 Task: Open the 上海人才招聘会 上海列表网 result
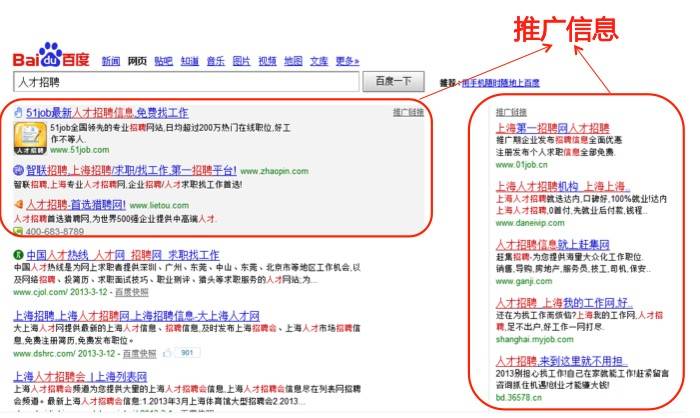click(x=80, y=376)
